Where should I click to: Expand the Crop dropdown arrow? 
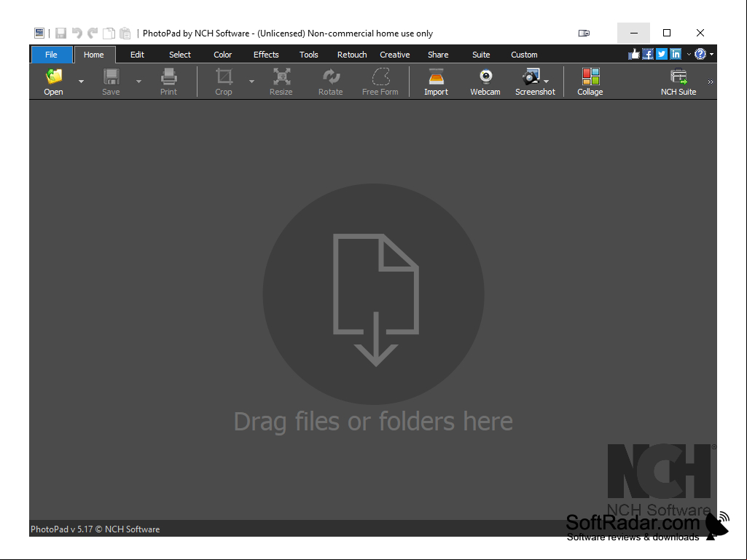[251, 82]
